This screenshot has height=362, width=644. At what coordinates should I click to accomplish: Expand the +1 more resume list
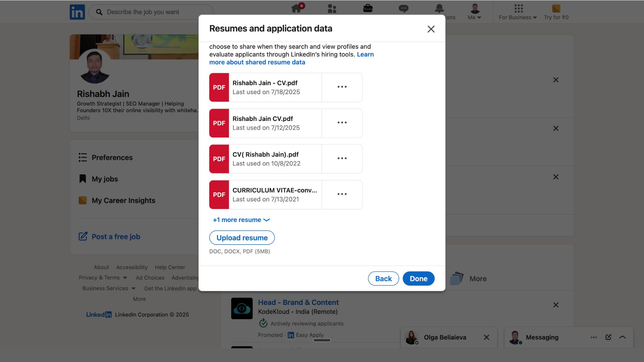(x=241, y=220)
